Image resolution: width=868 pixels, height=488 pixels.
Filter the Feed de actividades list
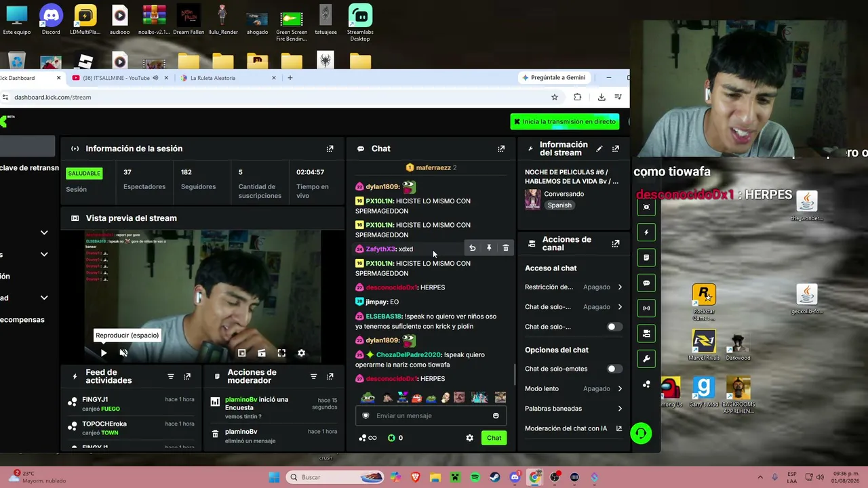(x=171, y=376)
